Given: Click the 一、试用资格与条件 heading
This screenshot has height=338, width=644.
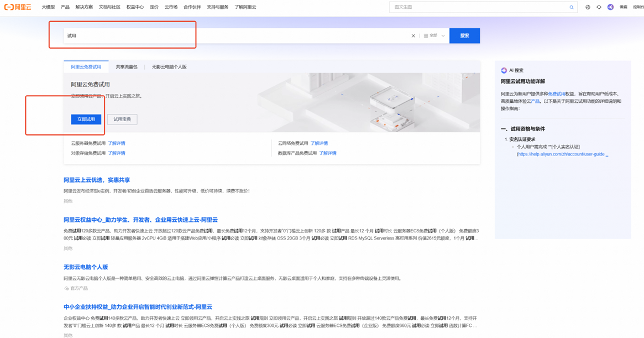Looking at the screenshot, I should tap(523, 129).
